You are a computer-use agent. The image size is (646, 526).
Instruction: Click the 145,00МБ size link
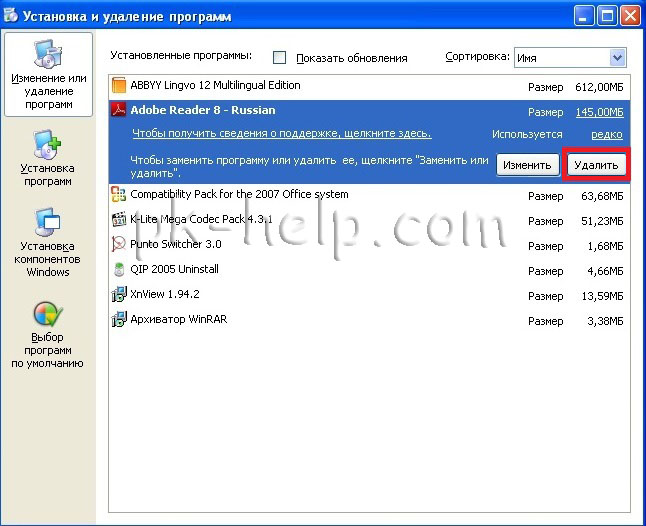pos(599,112)
